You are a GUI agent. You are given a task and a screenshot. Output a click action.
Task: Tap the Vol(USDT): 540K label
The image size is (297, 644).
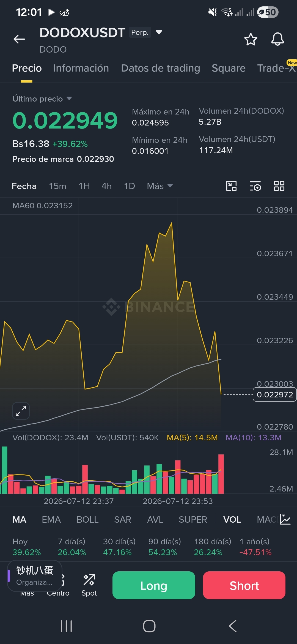click(x=128, y=438)
